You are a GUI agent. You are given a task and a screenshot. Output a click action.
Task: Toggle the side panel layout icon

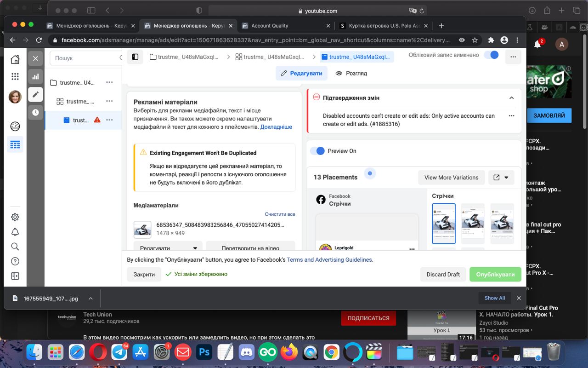(135, 57)
